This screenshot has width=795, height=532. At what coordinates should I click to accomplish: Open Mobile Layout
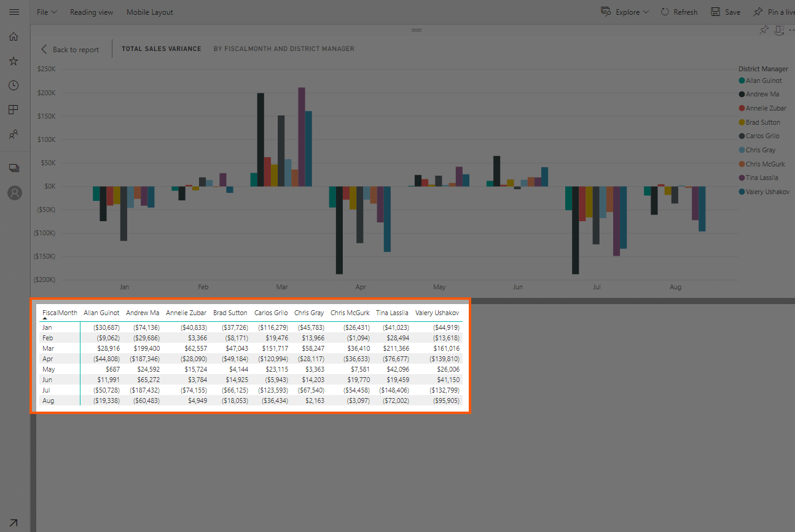tap(149, 12)
